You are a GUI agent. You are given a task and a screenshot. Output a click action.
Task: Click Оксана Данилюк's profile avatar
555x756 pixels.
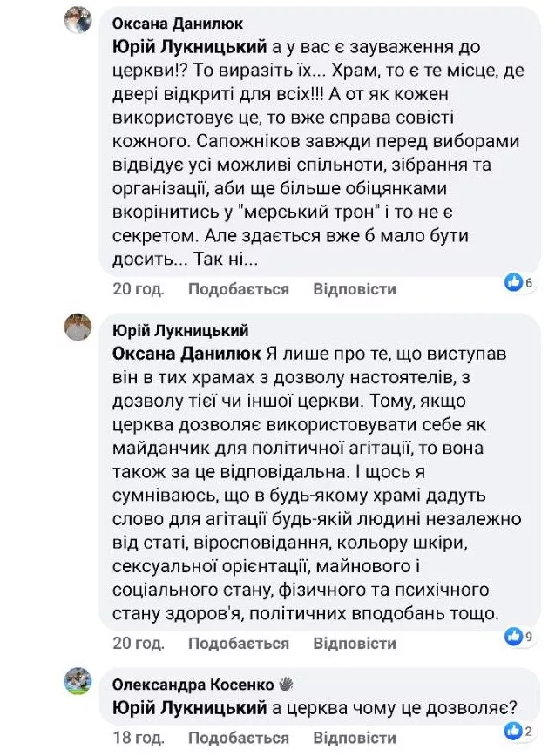[78, 18]
